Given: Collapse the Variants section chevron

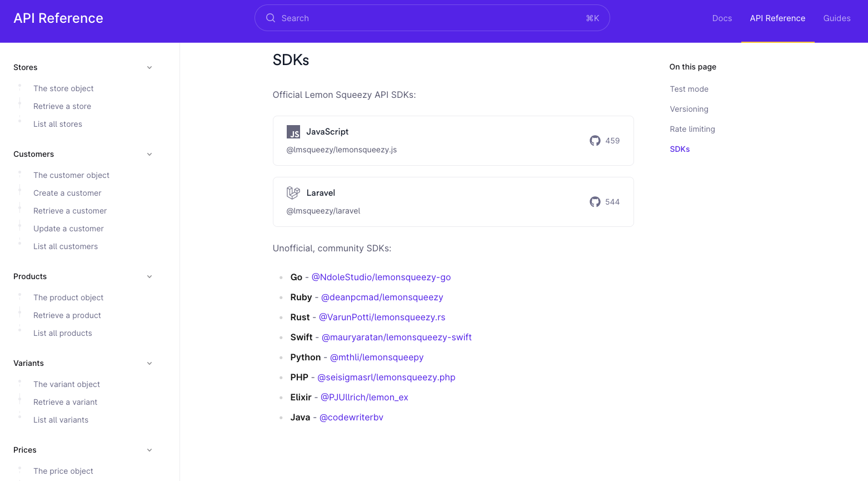Looking at the screenshot, I should (149, 363).
